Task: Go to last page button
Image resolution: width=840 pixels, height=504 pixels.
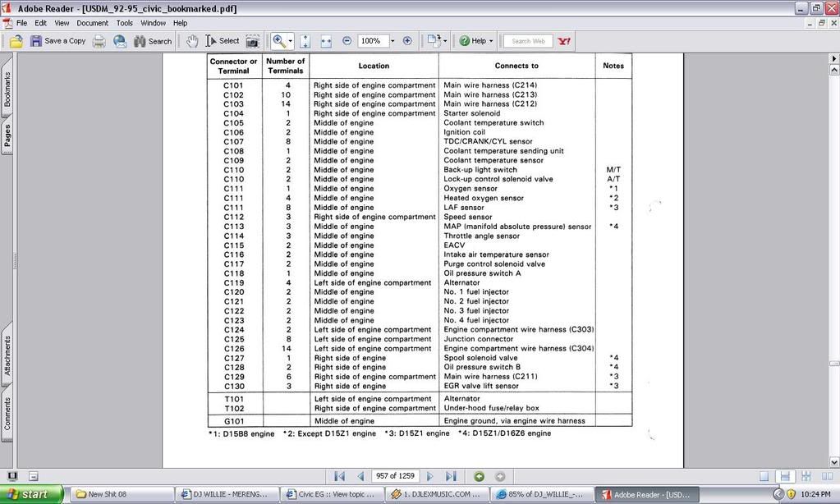Action: click(x=451, y=476)
